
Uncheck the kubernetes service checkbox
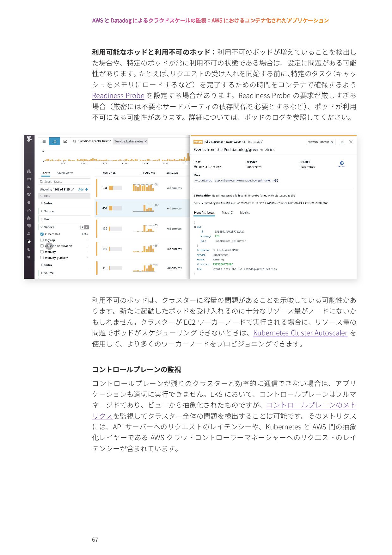42,234
